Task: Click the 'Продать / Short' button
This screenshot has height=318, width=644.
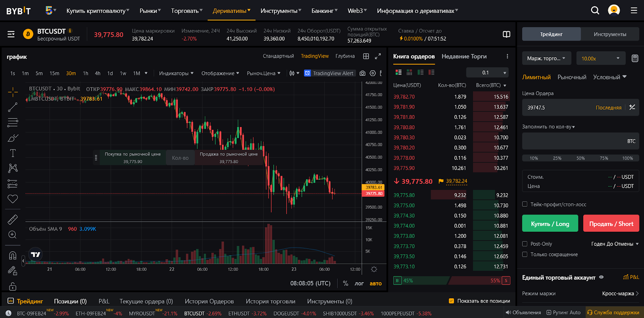Action: point(611,223)
